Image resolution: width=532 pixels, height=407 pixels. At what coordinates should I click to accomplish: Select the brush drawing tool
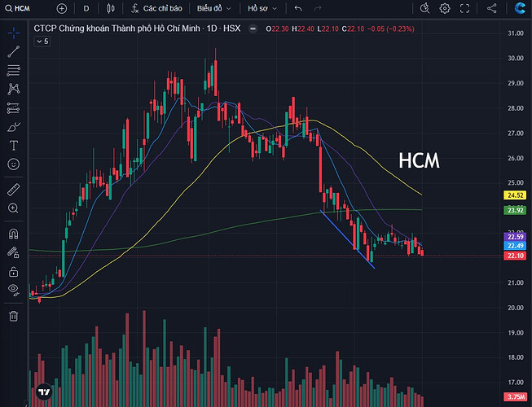pyautogui.click(x=14, y=127)
